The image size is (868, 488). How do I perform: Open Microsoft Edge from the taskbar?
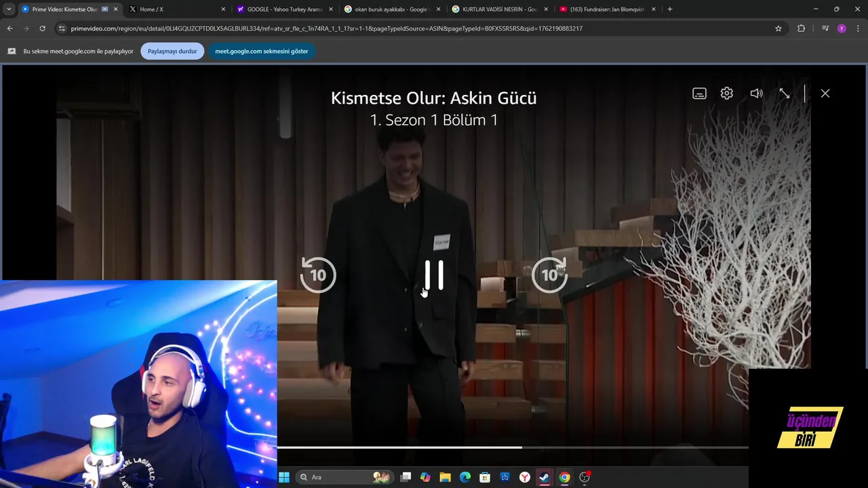[465, 477]
